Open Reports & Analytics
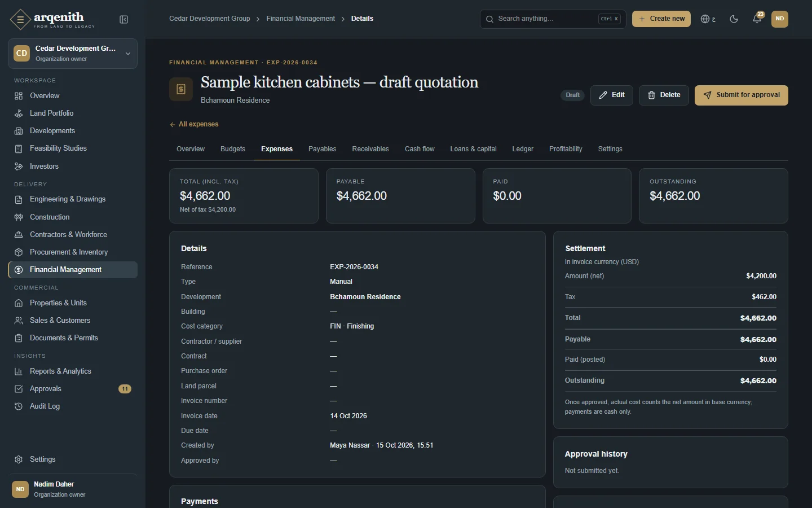Image resolution: width=812 pixels, height=508 pixels. pos(73,371)
